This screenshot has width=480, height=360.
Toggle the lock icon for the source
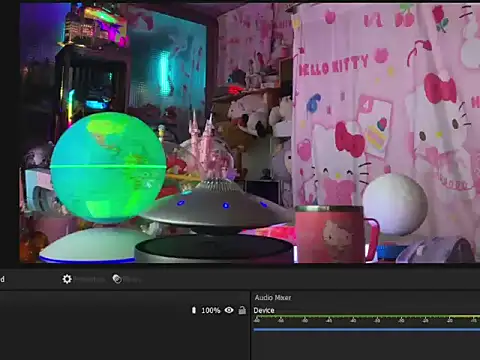(242, 310)
